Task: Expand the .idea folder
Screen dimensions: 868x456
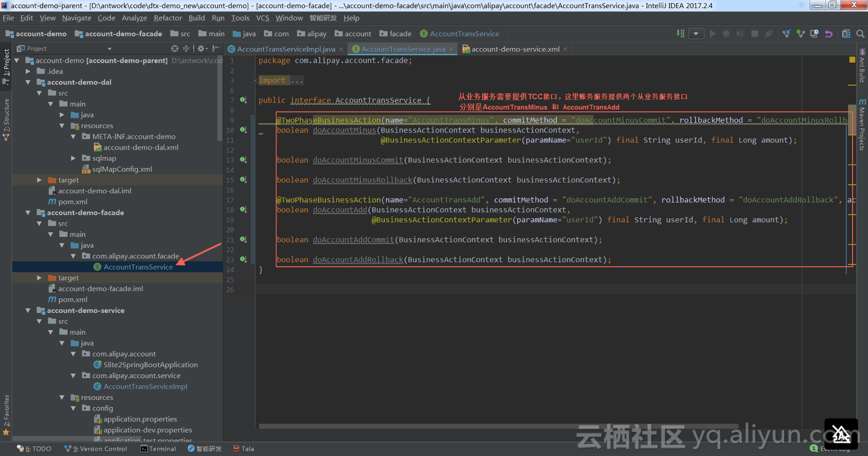Action: (x=28, y=71)
